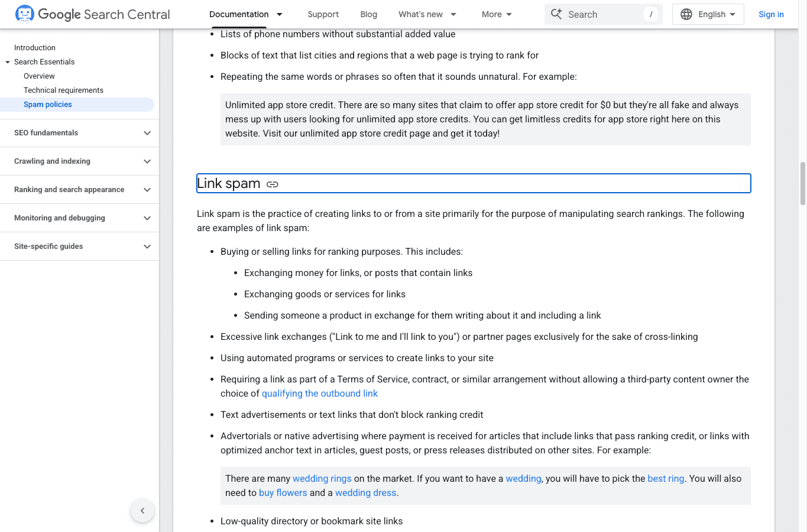Open Technical requirements in sidebar

point(63,90)
